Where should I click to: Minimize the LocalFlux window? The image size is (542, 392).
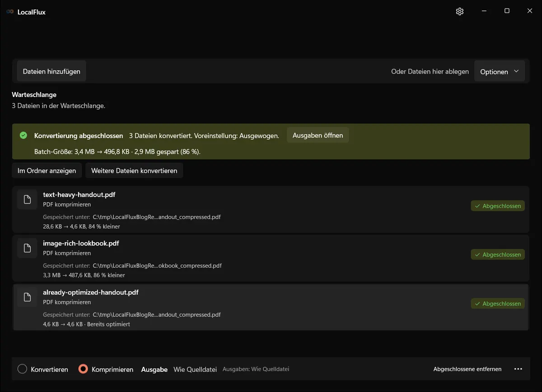coord(484,11)
